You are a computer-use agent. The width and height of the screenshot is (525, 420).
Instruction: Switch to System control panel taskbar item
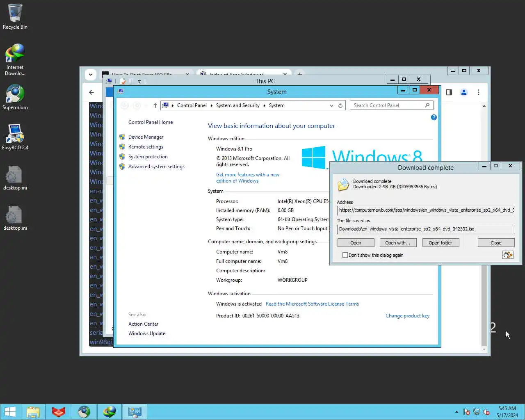point(135,412)
